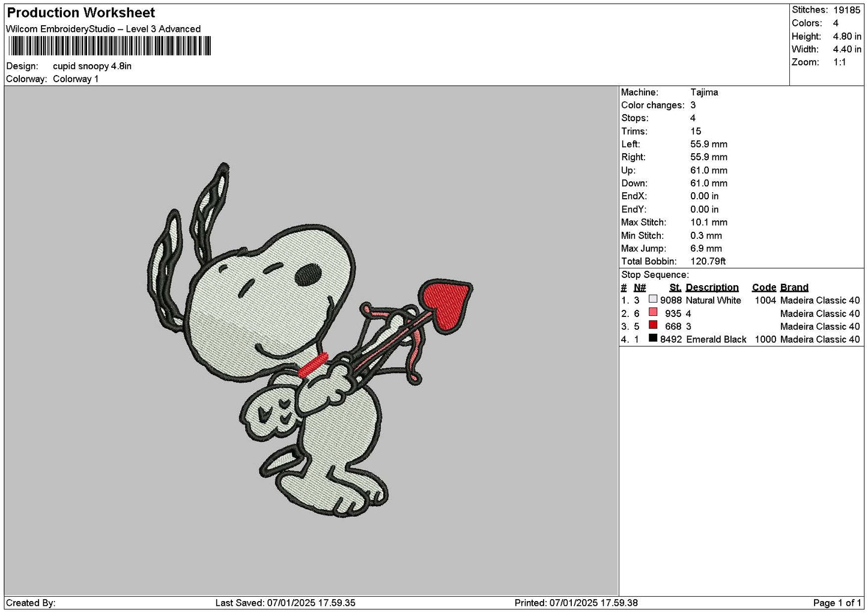
Task: Click design name 'cupid snoopy 4.8in'
Action: (x=92, y=66)
